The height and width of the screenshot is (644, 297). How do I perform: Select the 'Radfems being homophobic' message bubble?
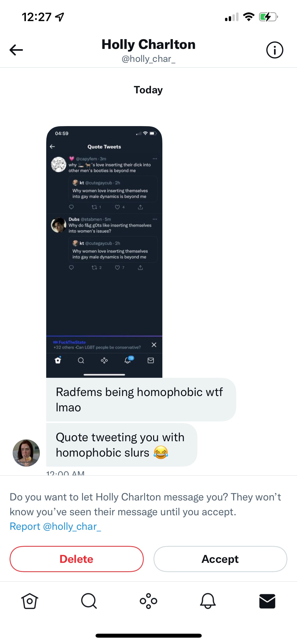[141, 399]
